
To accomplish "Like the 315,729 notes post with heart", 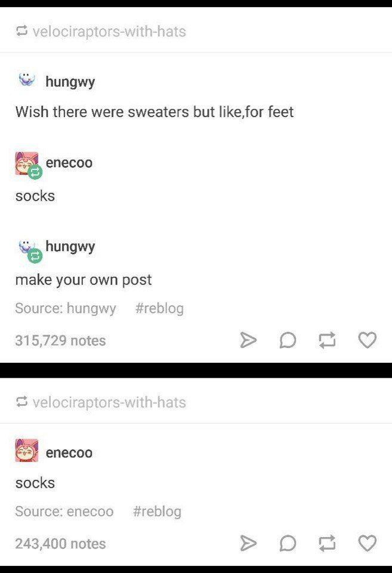I will pos(367,340).
